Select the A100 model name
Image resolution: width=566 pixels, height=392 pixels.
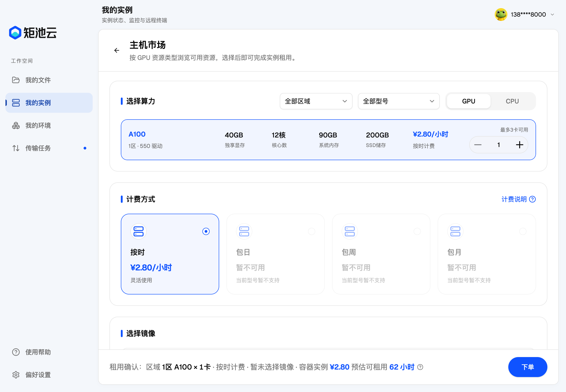[x=137, y=134]
